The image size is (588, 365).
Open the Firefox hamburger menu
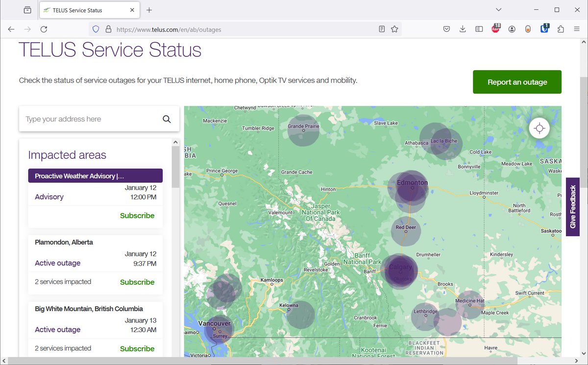tap(577, 29)
